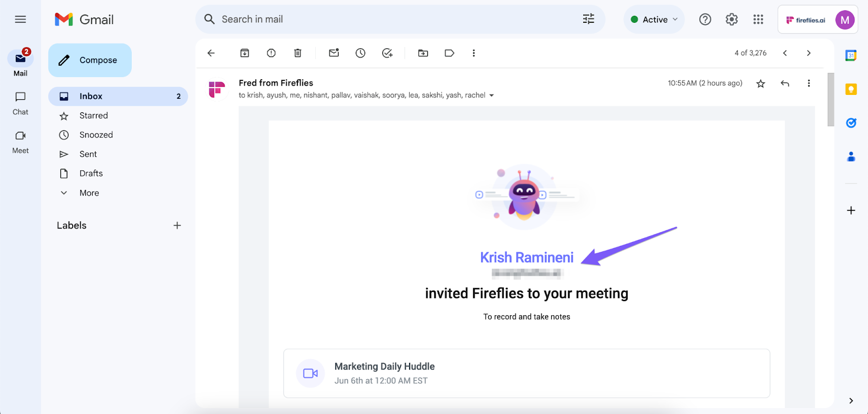Open Google Tasks side panel
Viewport: 868px width, 414px height.
click(851, 123)
